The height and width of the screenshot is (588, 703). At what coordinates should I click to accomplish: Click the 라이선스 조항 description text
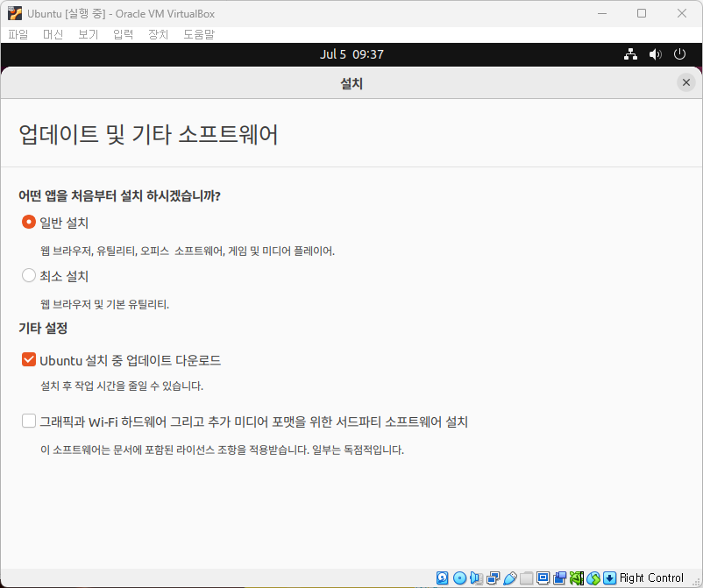click(x=223, y=450)
